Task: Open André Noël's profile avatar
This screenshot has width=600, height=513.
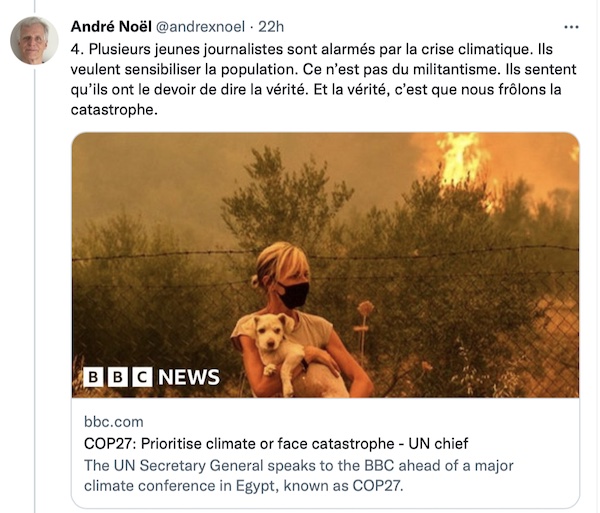Action: pyautogui.click(x=34, y=40)
